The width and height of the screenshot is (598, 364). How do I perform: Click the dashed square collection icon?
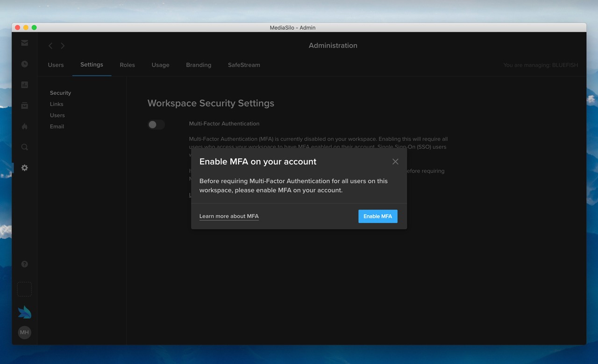click(x=24, y=289)
